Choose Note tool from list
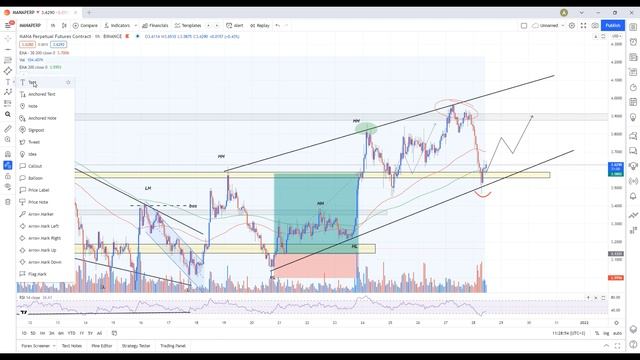Viewport: 640px width, 360px height. (45, 106)
